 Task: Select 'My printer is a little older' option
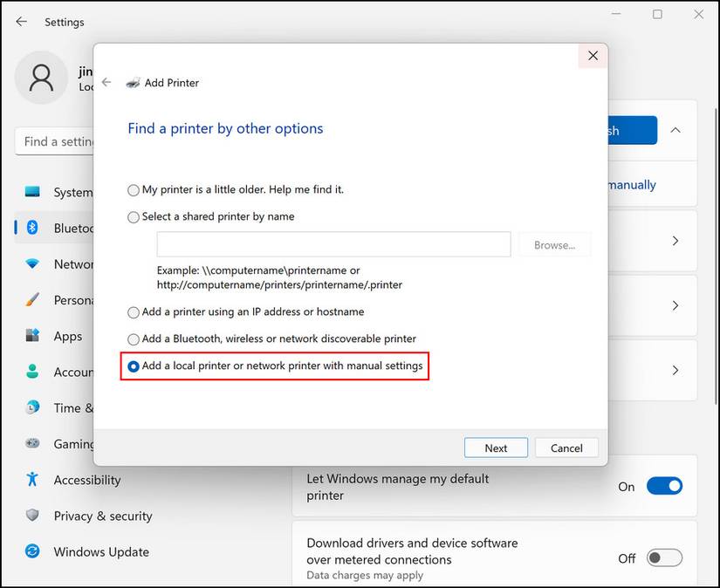pos(134,189)
